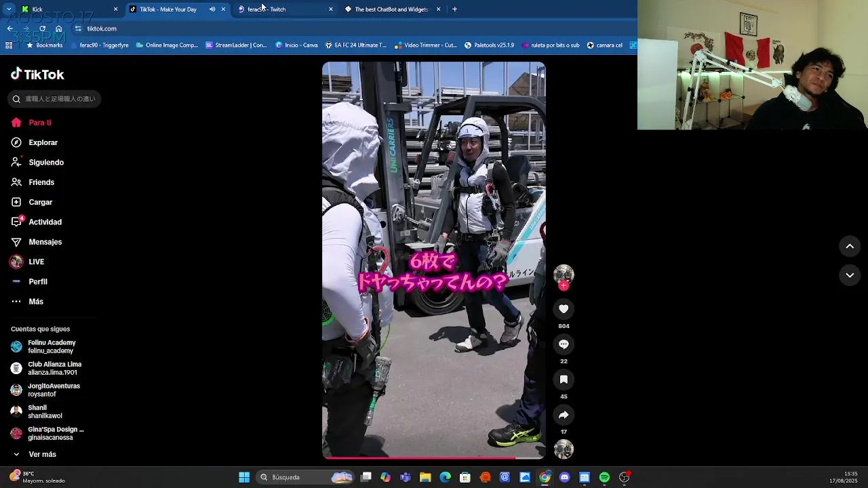Share the video with arrow icon
Image resolution: width=868 pixels, height=488 pixels.
tap(564, 415)
